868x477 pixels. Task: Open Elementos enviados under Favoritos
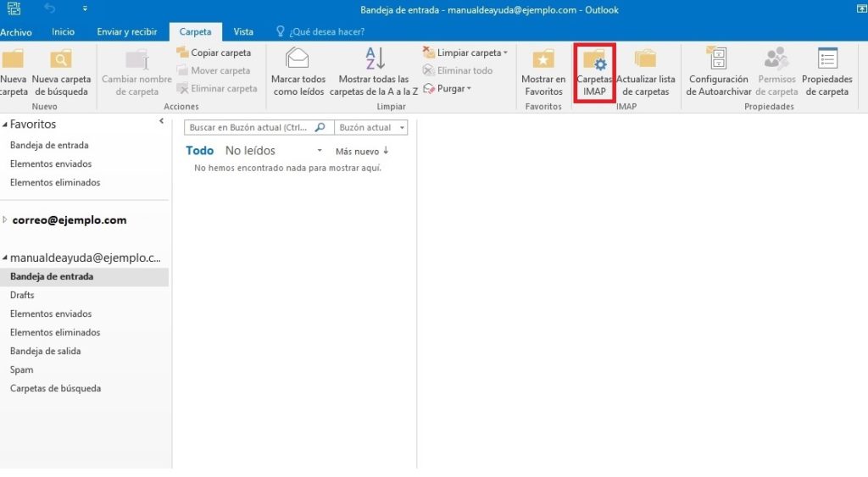pyautogui.click(x=51, y=164)
